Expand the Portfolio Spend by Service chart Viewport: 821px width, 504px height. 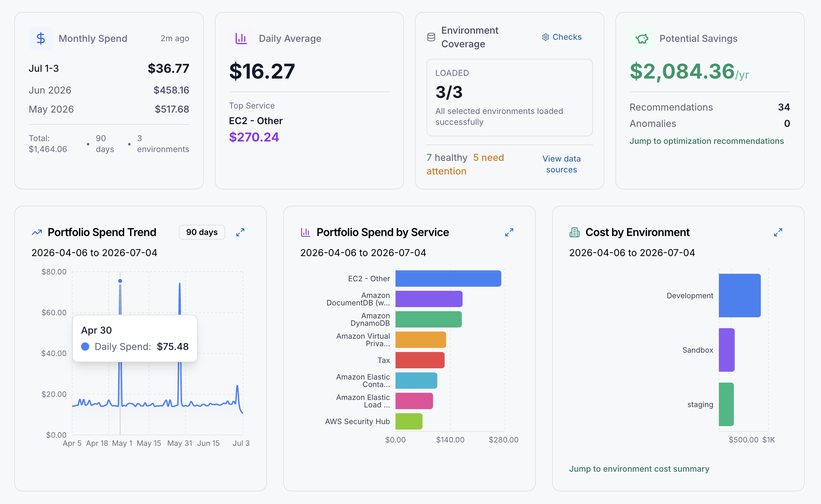pyautogui.click(x=509, y=232)
